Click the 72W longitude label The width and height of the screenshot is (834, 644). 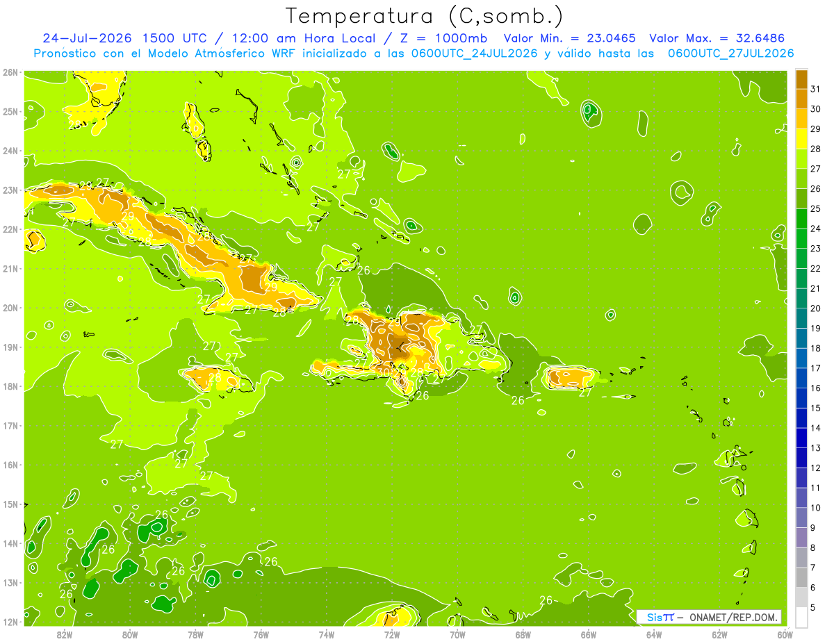pos(391,634)
